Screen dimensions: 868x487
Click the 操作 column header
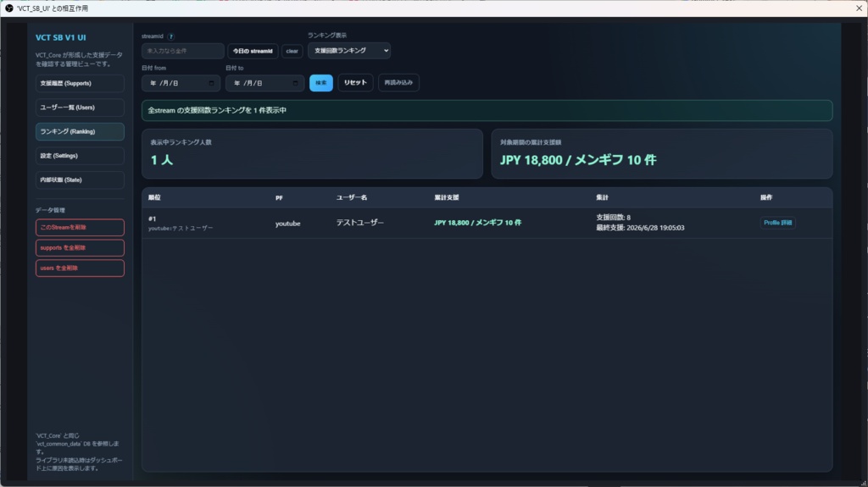tap(766, 197)
